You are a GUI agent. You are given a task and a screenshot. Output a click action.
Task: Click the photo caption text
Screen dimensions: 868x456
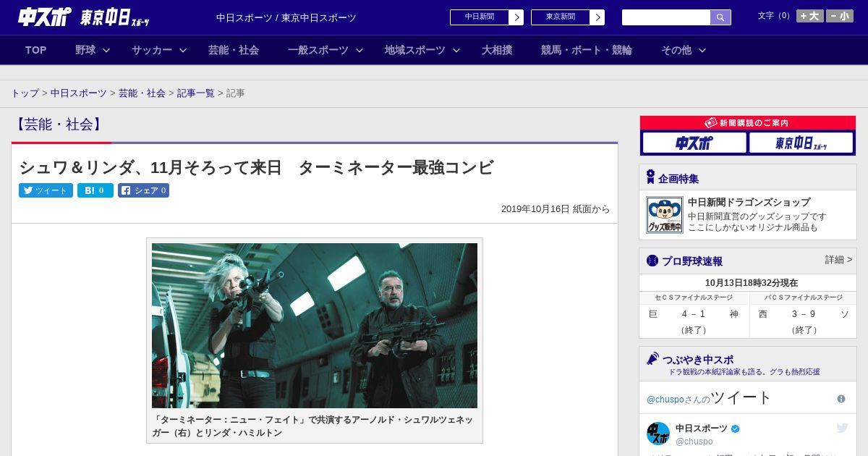pos(313,426)
